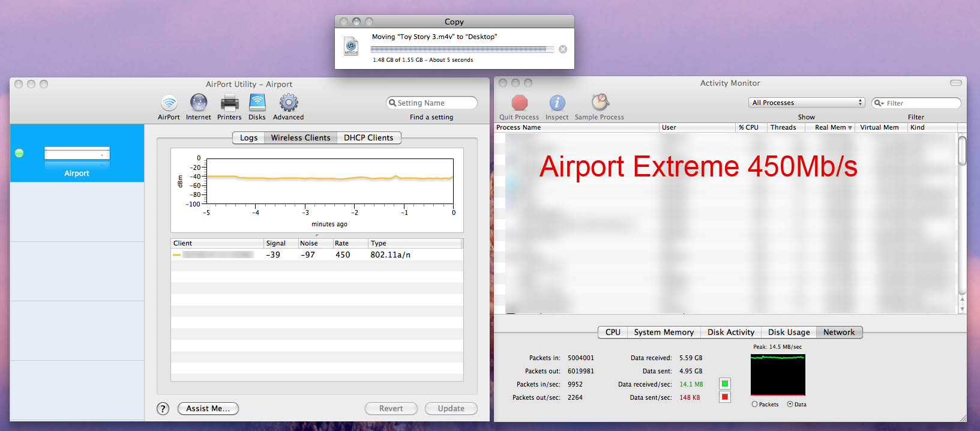Click the MPEG4 file icon in Copy dialog
Viewport: 980px width, 431px height.
[x=351, y=46]
